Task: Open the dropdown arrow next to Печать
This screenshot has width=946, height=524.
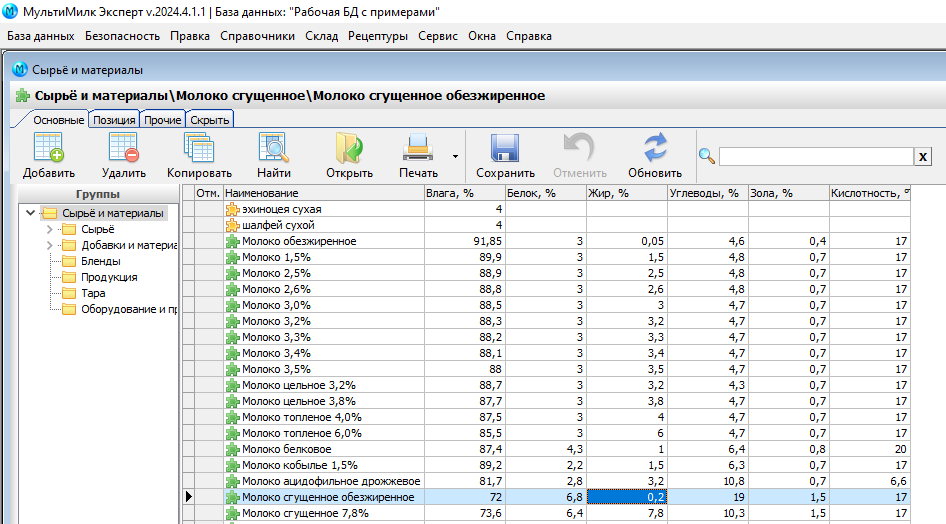Action: 455,156
